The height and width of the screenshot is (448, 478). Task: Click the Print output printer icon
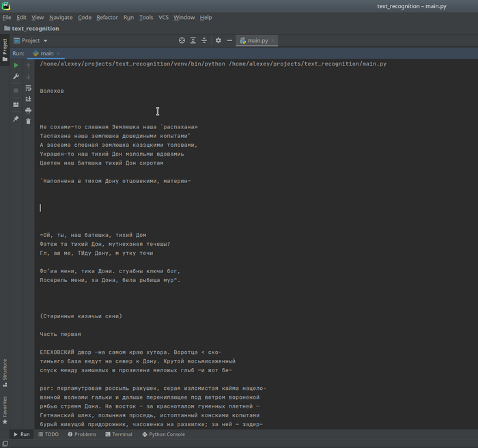(28, 110)
